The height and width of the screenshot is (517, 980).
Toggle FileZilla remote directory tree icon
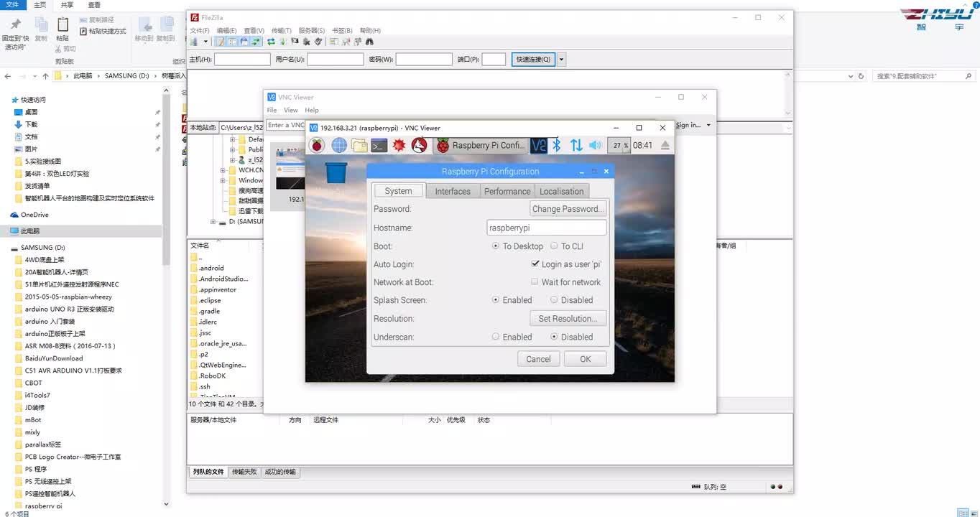(x=244, y=42)
